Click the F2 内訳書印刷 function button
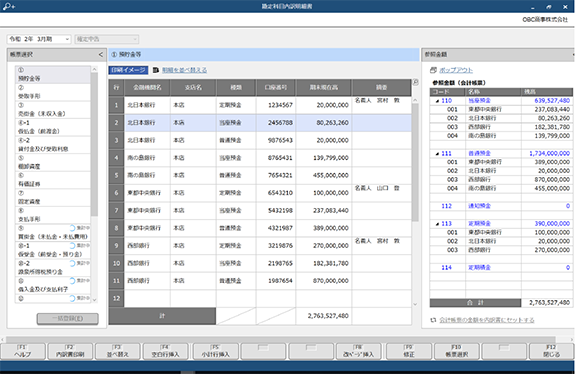Viewport: 575px width, 374px height. pyautogui.click(x=70, y=351)
